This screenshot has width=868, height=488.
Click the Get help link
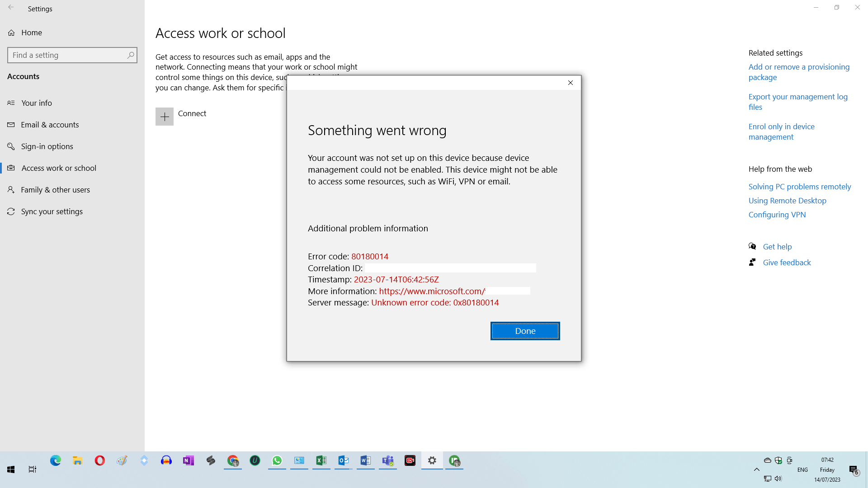[777, 247]
